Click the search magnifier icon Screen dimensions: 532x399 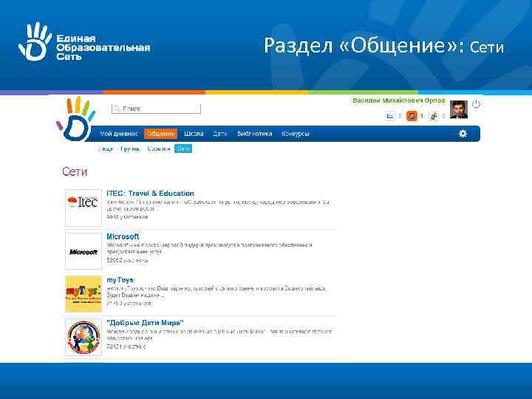click(x=117, y=109)
